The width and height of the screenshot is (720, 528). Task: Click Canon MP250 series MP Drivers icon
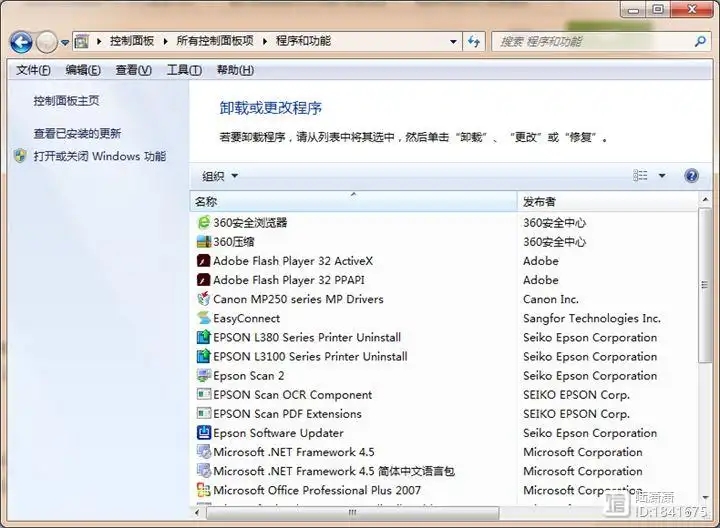203,299
